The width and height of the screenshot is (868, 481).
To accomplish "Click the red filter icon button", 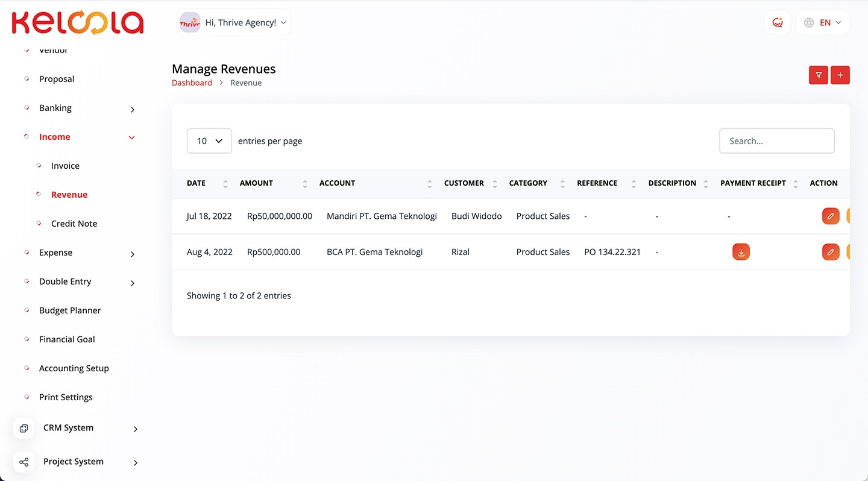I will pyautogui.click(x=818, y=75).
